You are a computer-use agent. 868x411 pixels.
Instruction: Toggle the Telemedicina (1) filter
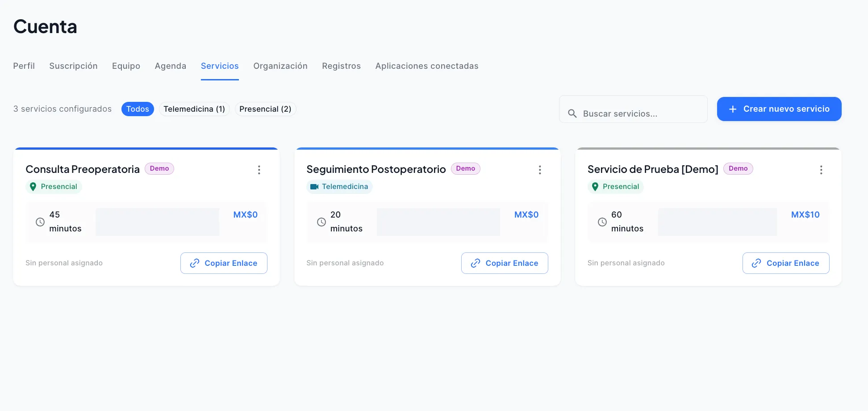click(194, 109)
